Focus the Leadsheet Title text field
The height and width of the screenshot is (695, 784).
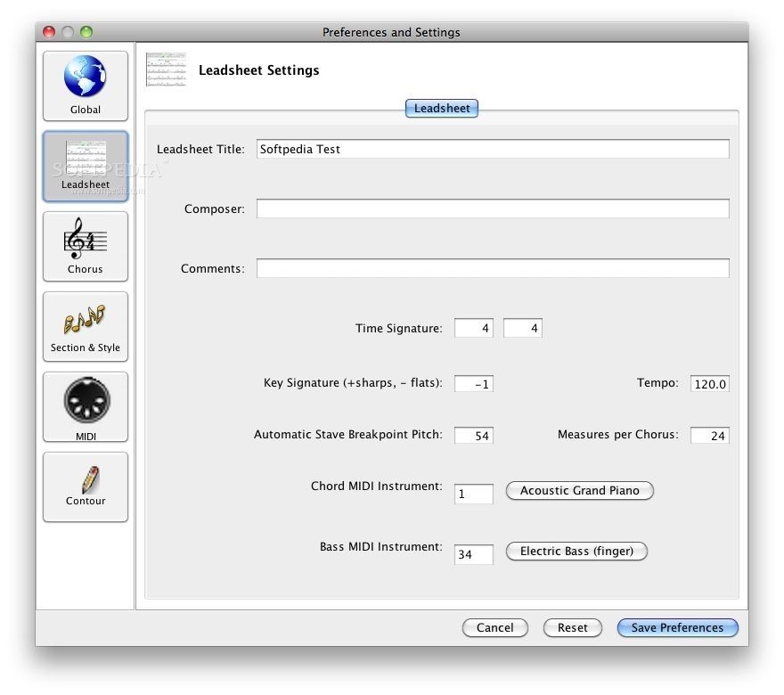493,150
